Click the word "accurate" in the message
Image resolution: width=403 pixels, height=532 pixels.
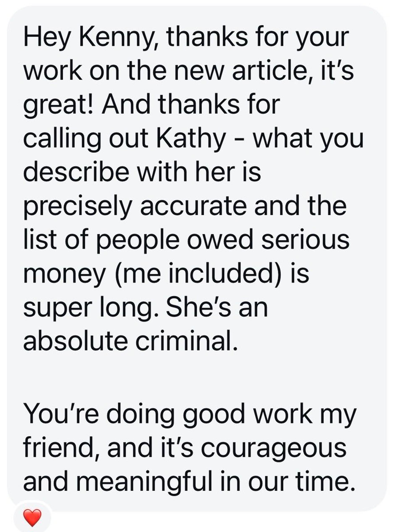click(193, 207)
